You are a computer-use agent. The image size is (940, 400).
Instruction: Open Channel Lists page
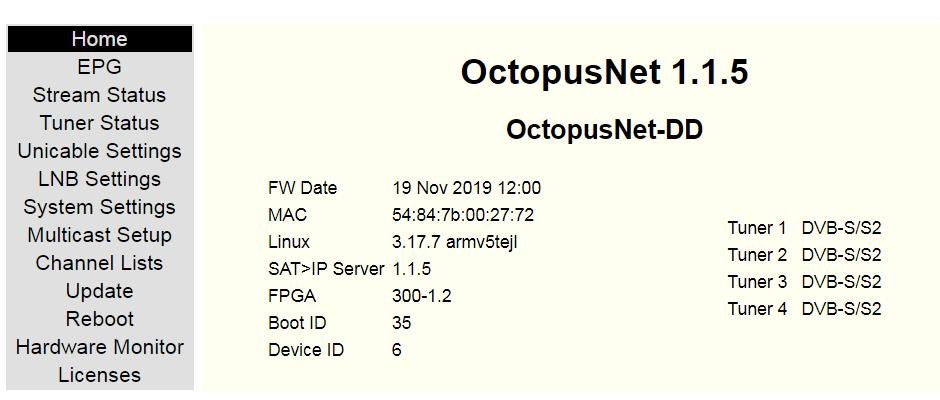coord(99,263)
